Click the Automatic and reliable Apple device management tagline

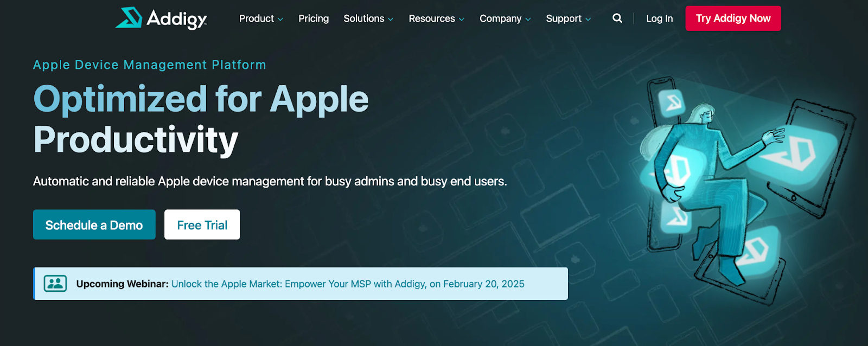(270, 181)
